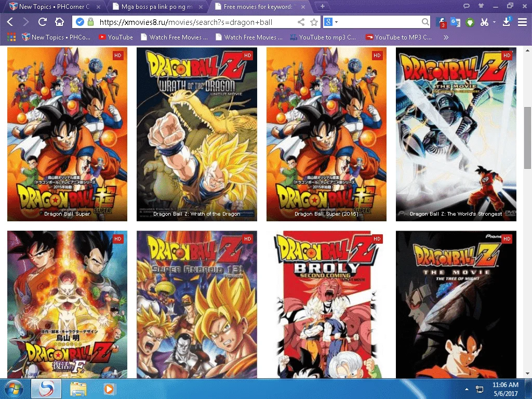Image resolution: width=532 pixels, height=399 pixels.
Task: Open Dragon Ball Z World's Strongest poster
Action: (x=456, y=134)
